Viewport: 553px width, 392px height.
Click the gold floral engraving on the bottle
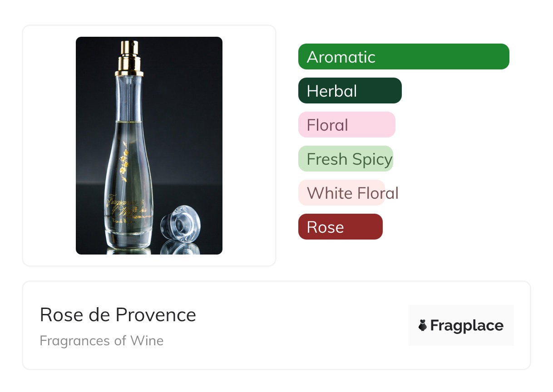(x=123, y=161)
